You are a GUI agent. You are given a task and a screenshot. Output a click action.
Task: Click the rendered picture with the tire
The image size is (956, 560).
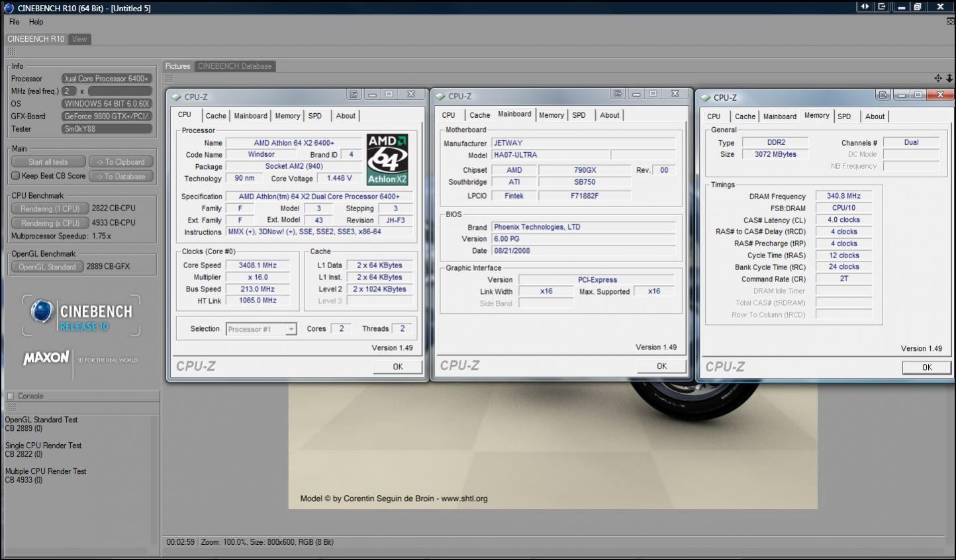[x=553, y=445]
